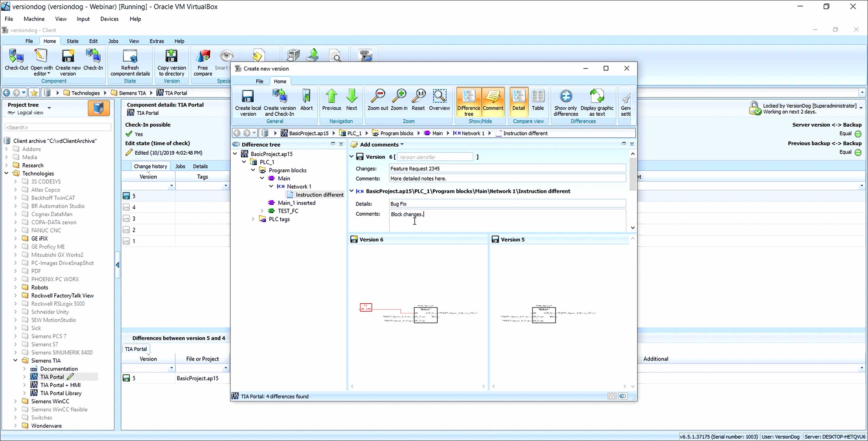Screen dimensions: 868x441
Task: Open VirtualBox Machine menu
Action: point(34,19)
